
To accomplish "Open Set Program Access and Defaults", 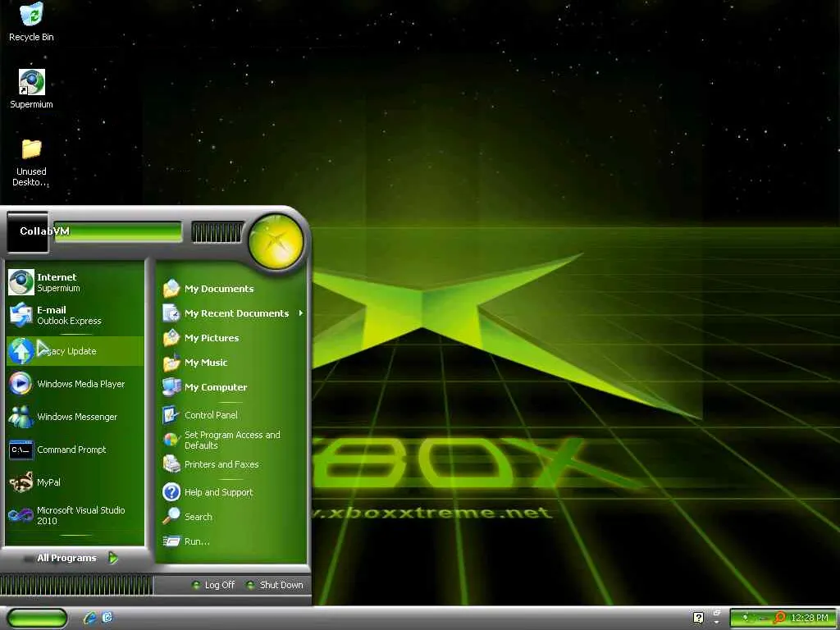I will click(232, 440).
